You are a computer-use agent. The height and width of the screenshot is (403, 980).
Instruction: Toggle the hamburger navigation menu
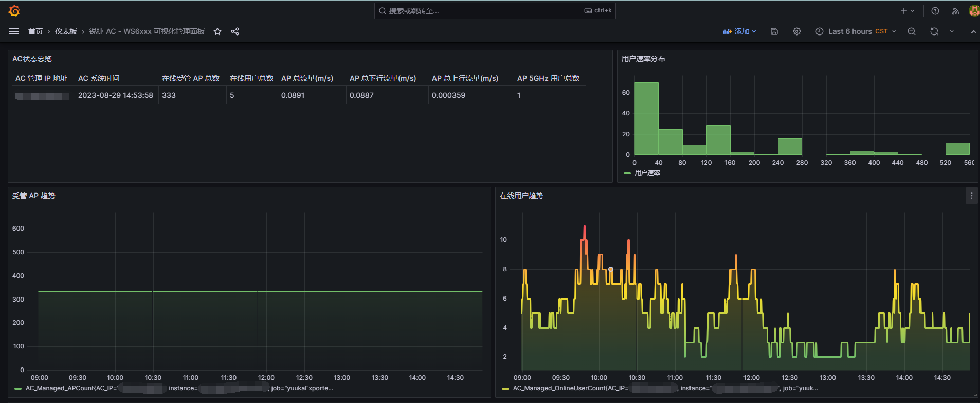(14, 31)
